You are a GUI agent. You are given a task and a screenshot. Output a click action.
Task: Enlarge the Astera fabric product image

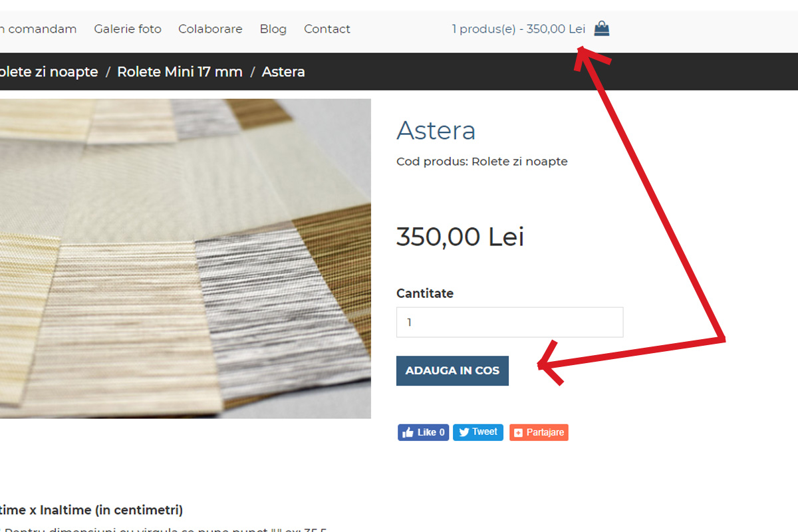tap(186, 259)
